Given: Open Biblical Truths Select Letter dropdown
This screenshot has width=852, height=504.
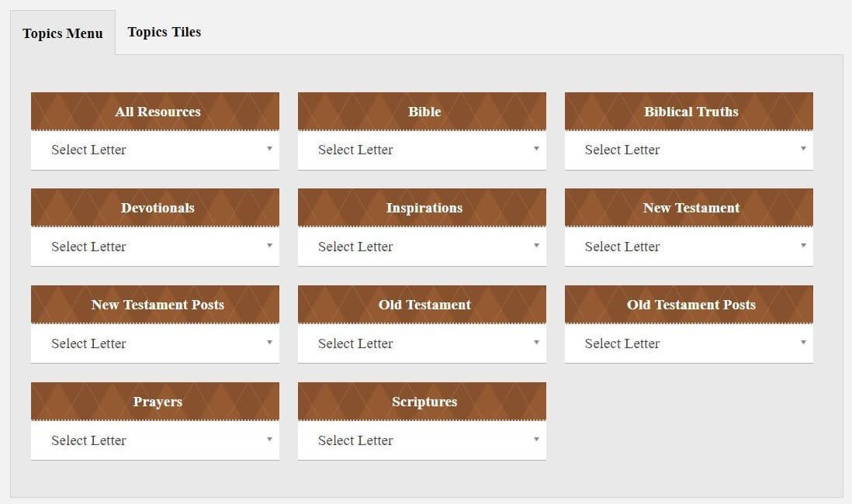Looking at the screenshot, I should [x=688, y=150].
